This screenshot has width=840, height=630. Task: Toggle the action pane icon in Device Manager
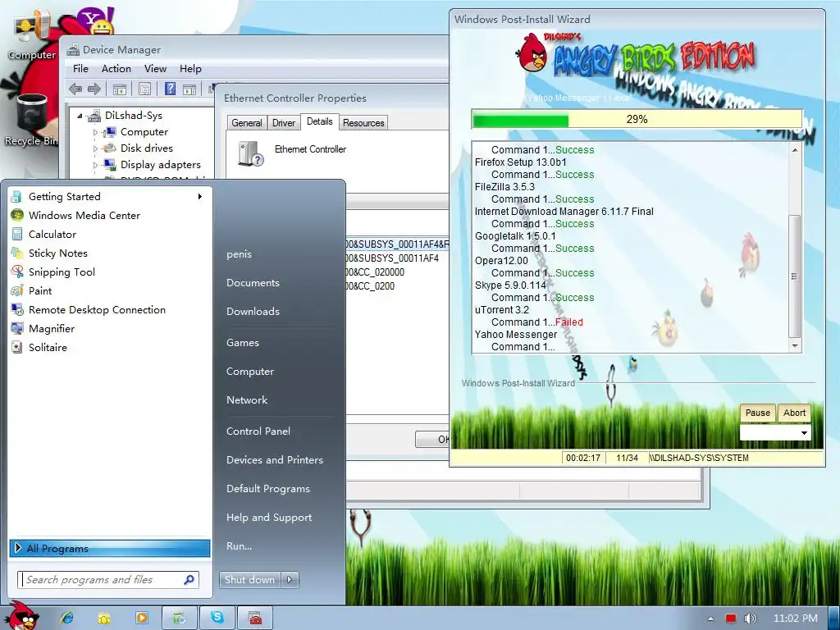(x=189, y=89)
